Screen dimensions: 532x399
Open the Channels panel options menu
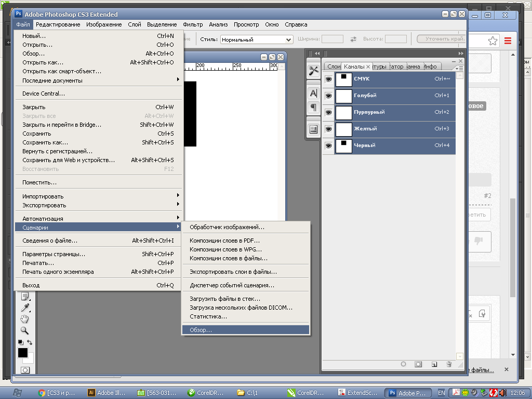click(x=459, y=68)
